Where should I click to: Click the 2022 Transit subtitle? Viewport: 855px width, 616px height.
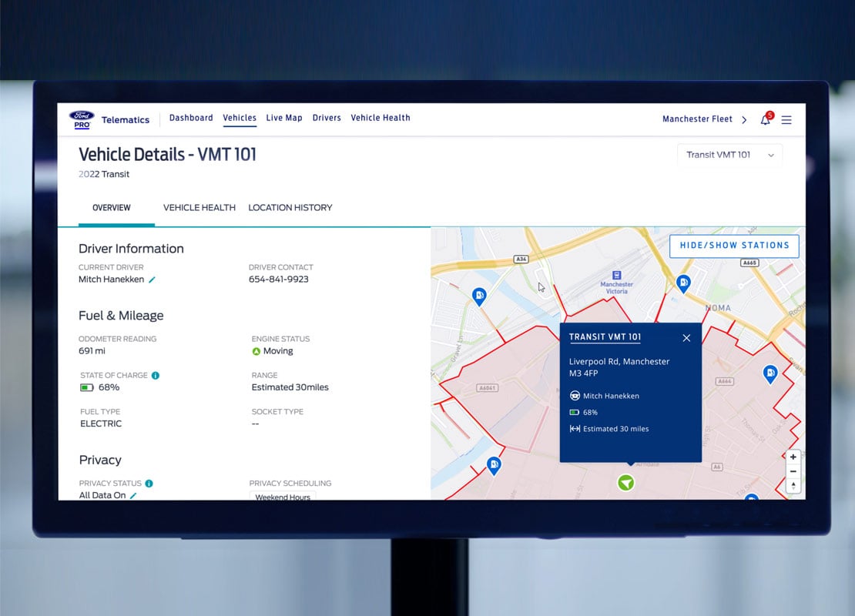(104, 175)
